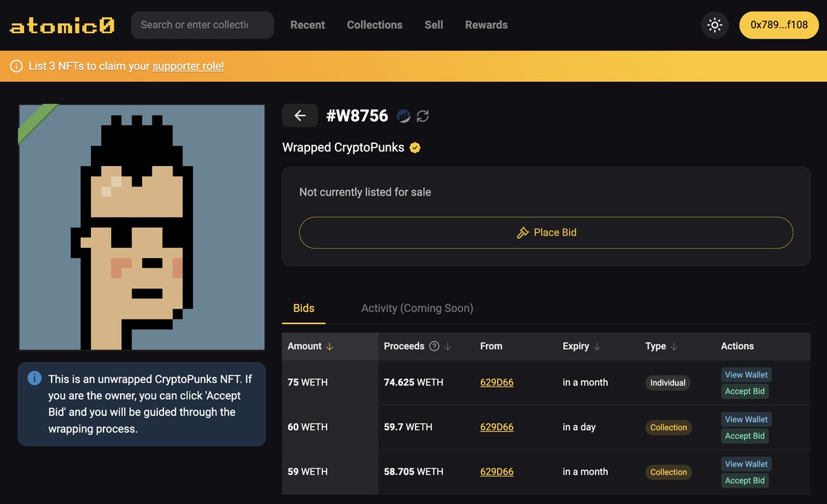Screen dimensions: 827x504
Task: Click the verified badge next to Wrapped CryptoPunks
Action: pyautogui.click(x=414, y=147)
